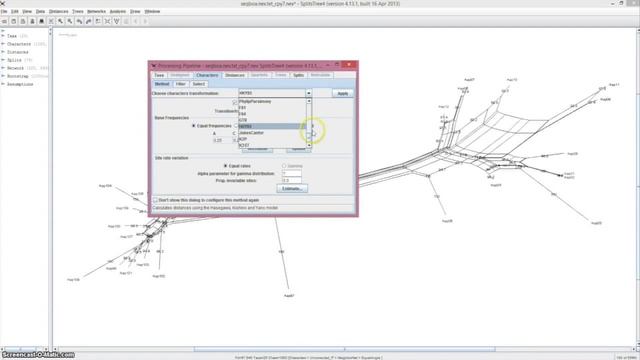Screen dimensions: 640x360
Task: Open the Analysis menu
Action: [118, 11]
